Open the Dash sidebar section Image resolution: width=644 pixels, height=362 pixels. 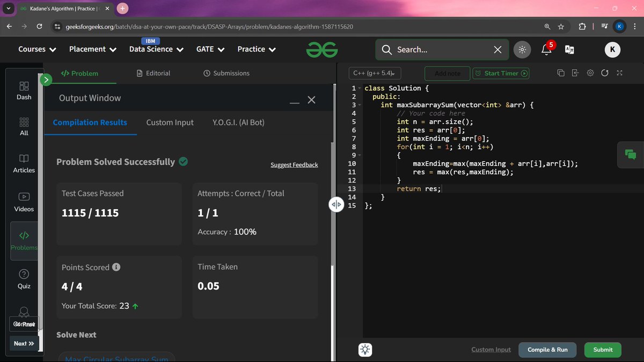click(x=24, y=91)
